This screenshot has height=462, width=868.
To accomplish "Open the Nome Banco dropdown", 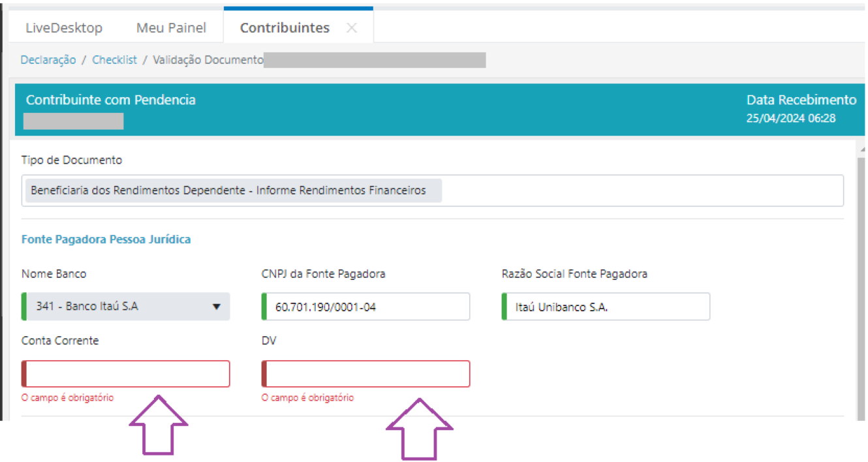I will tap(125, 306).
